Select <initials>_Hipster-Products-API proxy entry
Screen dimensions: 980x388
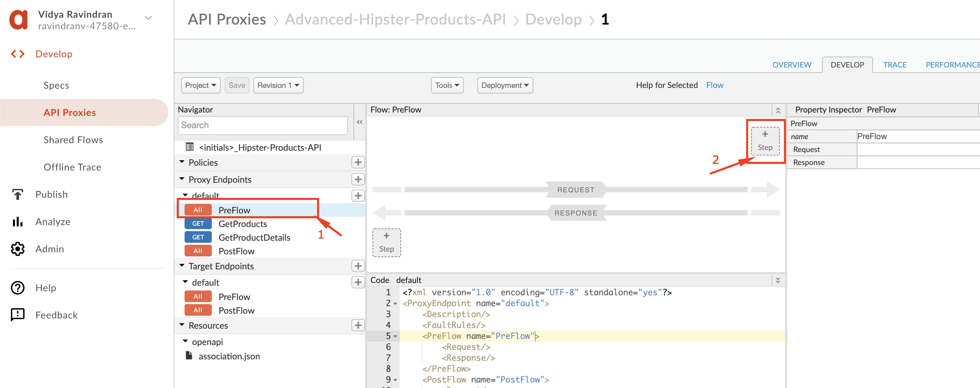coord(260,147)
